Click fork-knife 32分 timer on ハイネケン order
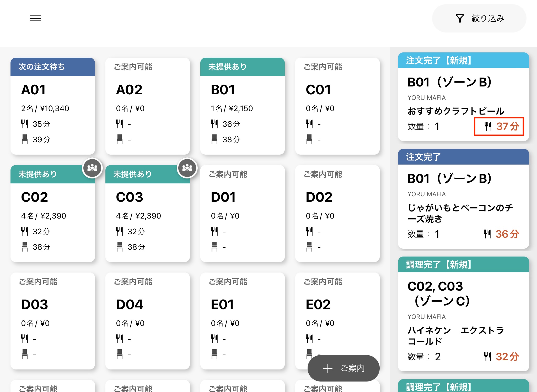The image size is (537, 392). (501, 357)
